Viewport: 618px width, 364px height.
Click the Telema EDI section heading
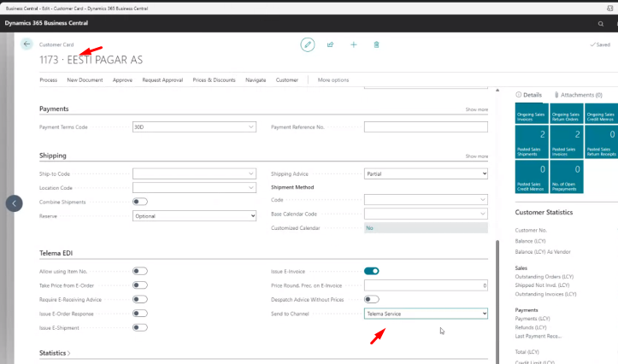tap(56, 253)
